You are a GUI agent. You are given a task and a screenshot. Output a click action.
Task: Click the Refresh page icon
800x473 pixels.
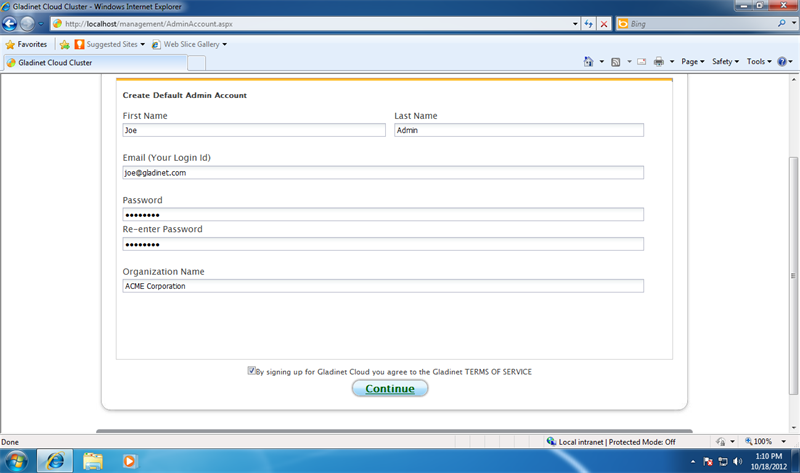589,24
